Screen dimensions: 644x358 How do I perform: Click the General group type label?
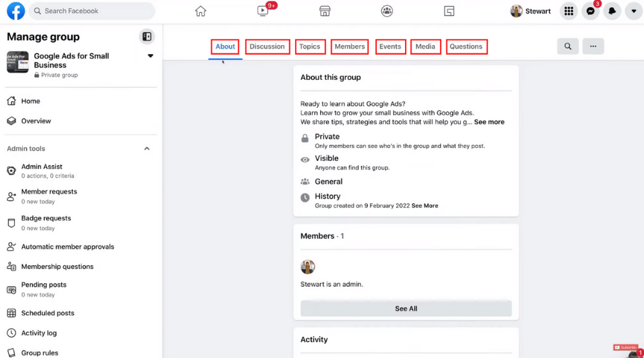tap(328, 182)
